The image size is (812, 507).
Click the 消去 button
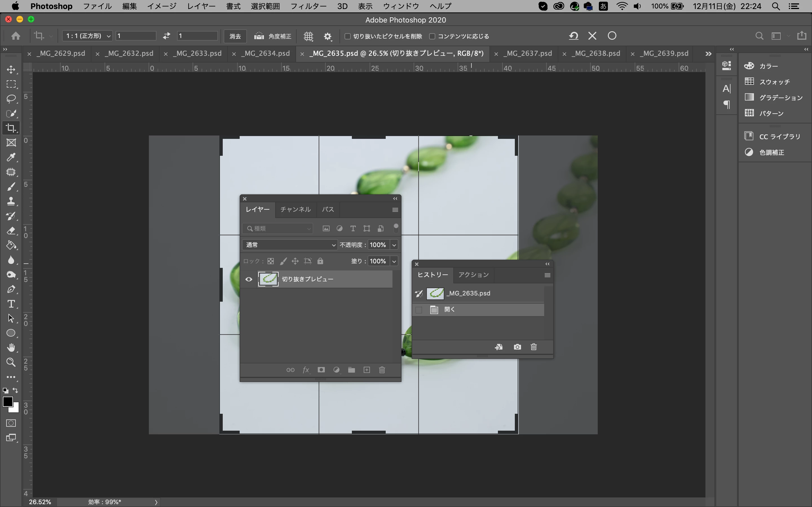point(235,36)
